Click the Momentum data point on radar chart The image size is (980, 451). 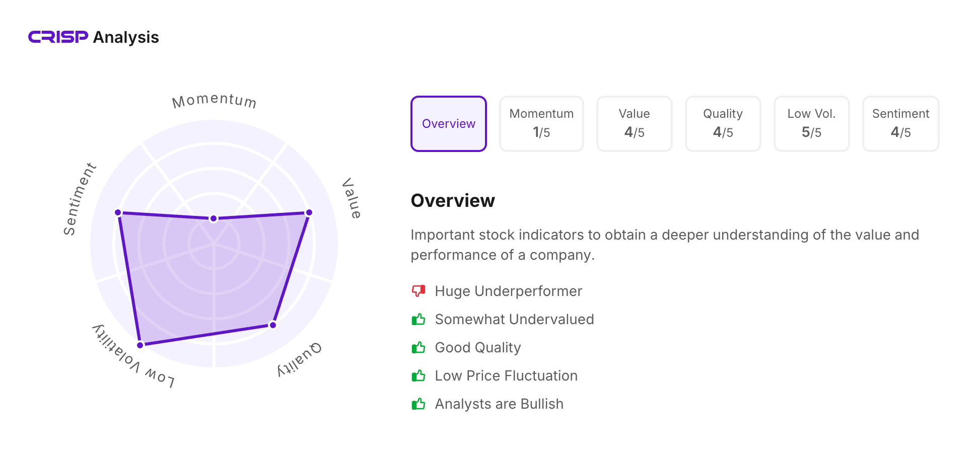(x=214, y=218)
